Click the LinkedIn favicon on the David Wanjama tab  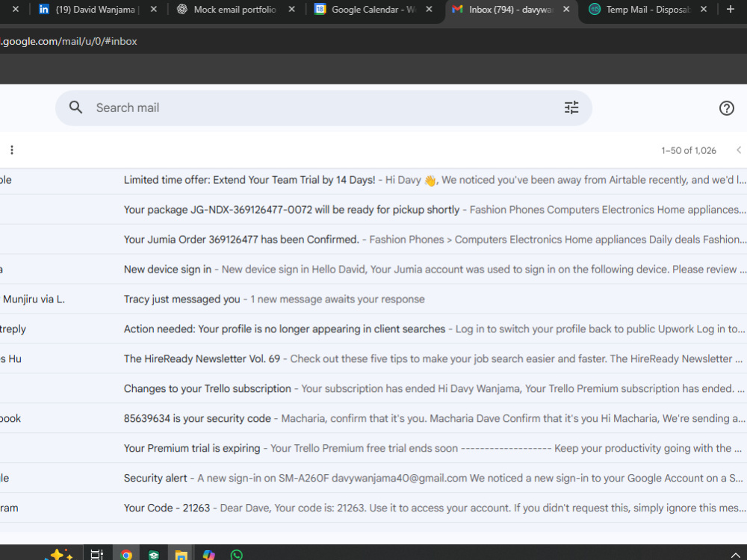coord(44,9)
